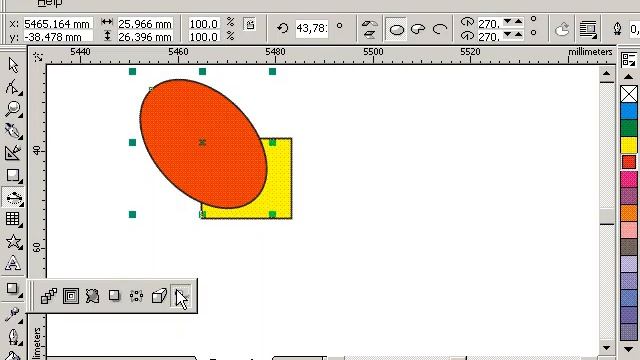640x360 pixels.
Task: Click vertical scrollbar up arrow
Action: (x=607, y=73)
